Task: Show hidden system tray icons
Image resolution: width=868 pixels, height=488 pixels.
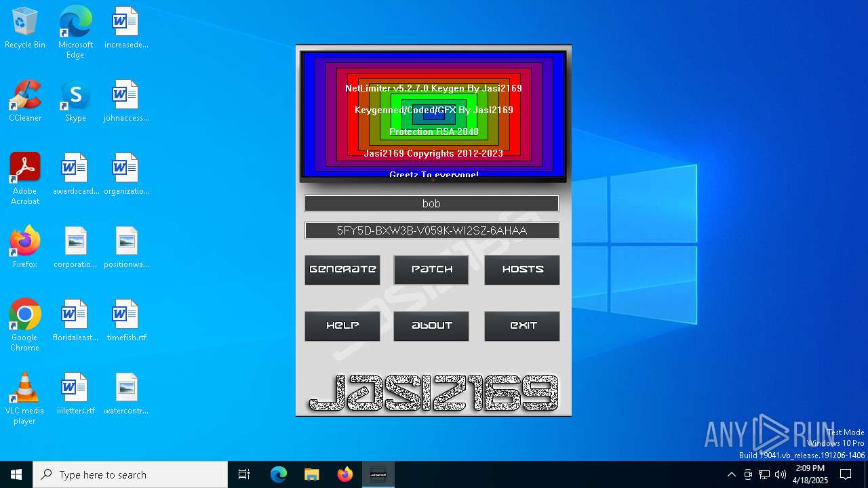Action: point(731,474)
